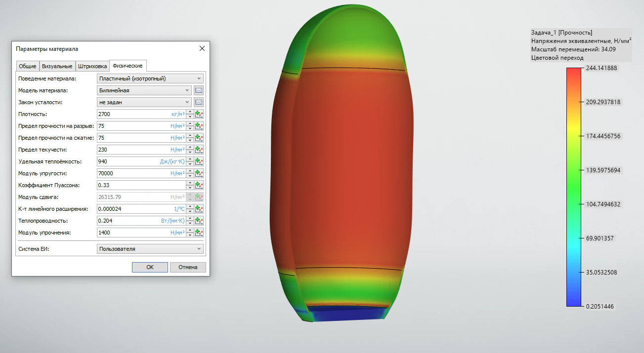Click the variable icon for Теплопроводность

coord(199,221)
